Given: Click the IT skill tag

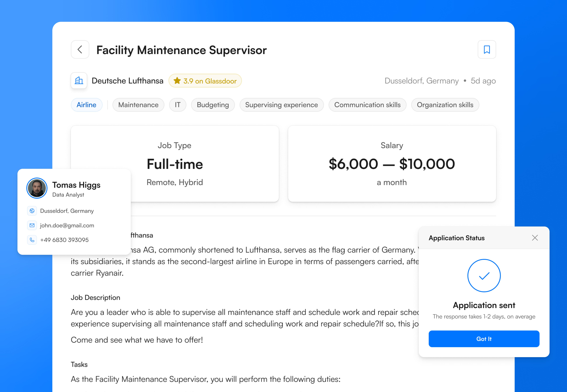Looking at the screenshot, I should (x=178, y=105).
